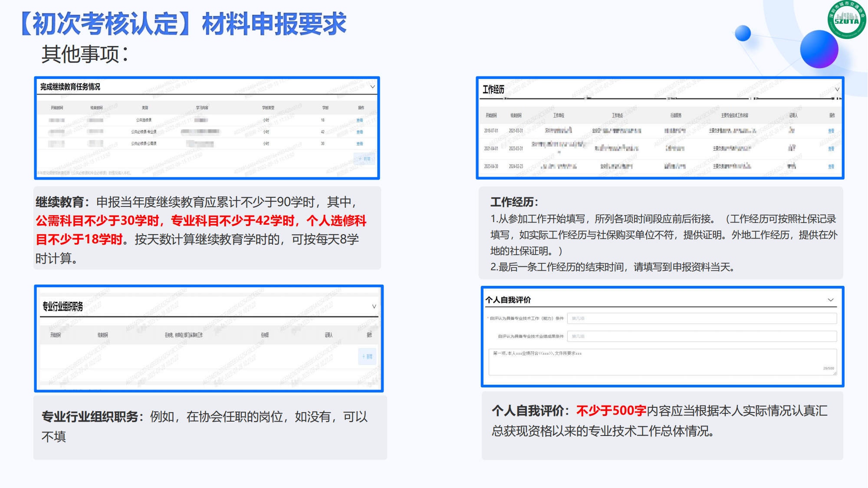
Task: Collapse the 工作经历 panel chevron
Action: tap(837, 89)
